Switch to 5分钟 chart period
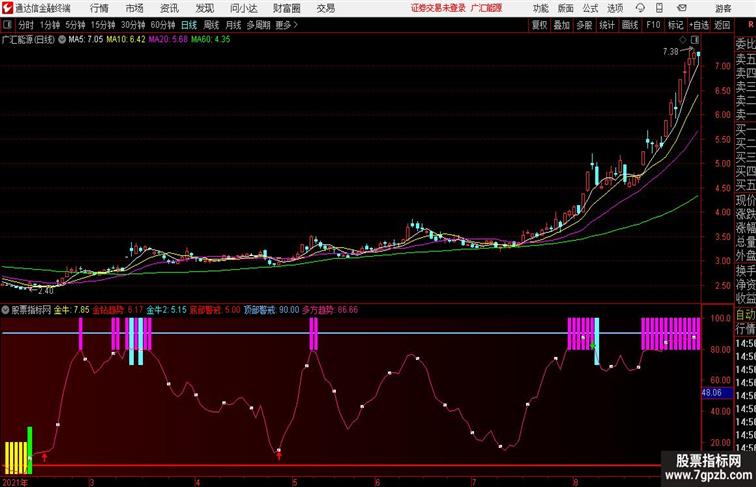 tap(75, 25)
